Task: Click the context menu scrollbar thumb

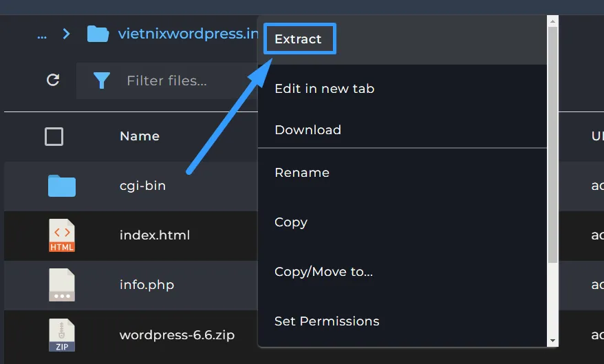Action: coord(553,144)
